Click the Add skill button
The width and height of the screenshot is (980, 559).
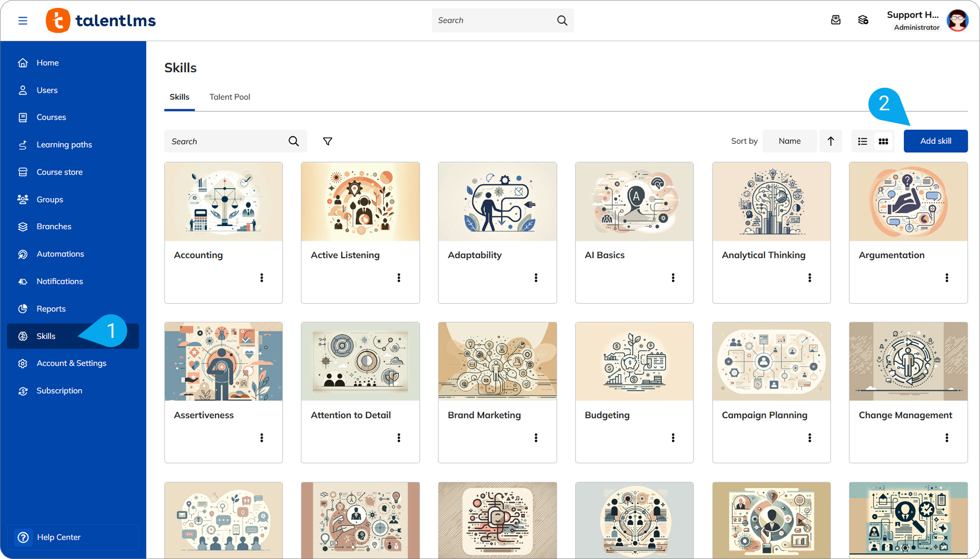point(935,141)
